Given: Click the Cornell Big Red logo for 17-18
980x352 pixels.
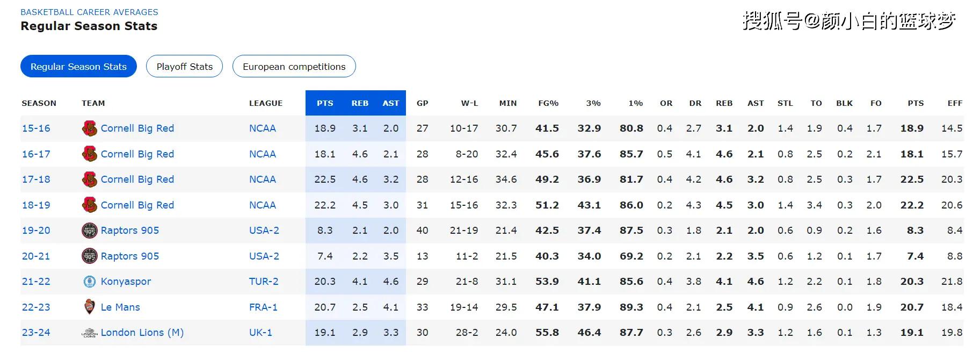Looking at the screenshot, I should [x=89, y=179].
